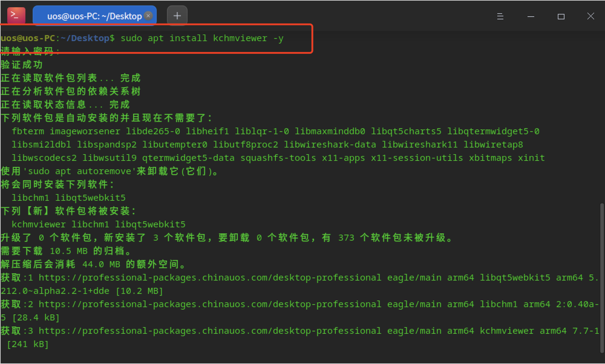
Task: Click the 验证成功 output line
Action: (x=22, y=65)
